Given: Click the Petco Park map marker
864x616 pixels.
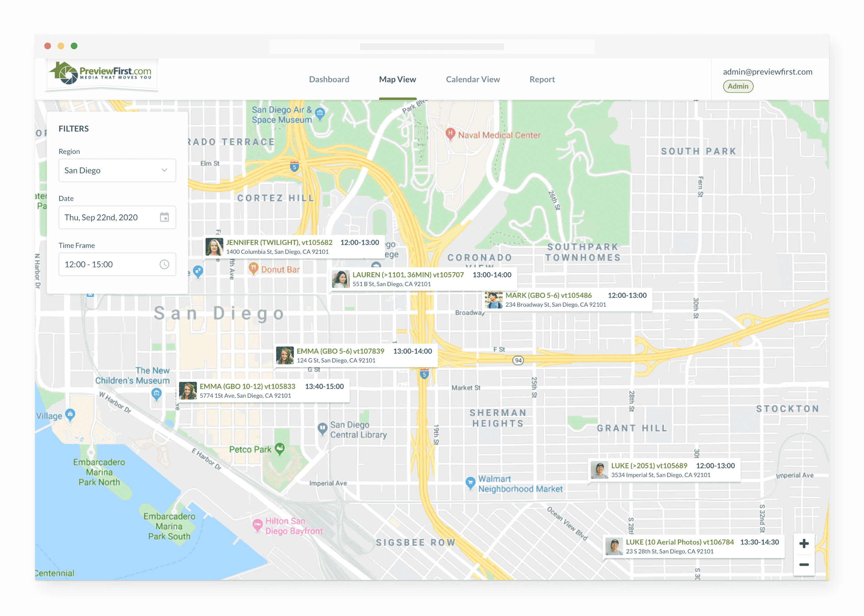Looking at the screenshot, I should tap(280, 449).
